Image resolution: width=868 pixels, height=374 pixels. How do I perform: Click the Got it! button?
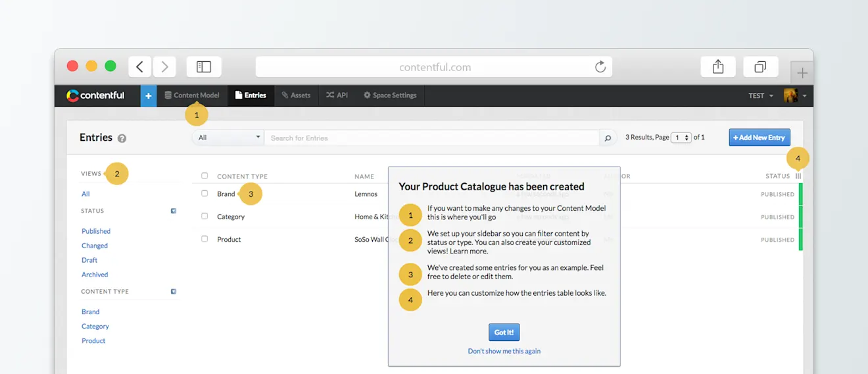coord(504,332)
